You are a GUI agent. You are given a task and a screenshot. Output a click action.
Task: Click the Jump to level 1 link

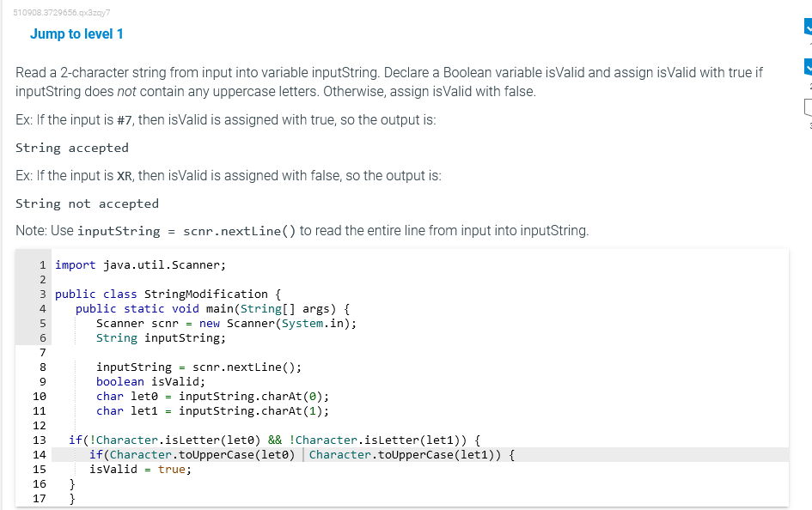[76, 33]
